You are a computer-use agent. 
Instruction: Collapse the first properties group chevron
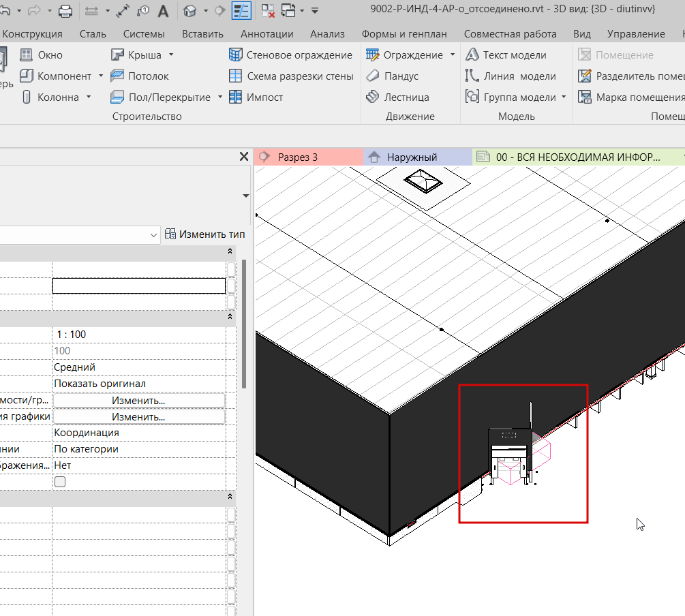[x=230, y=251]
